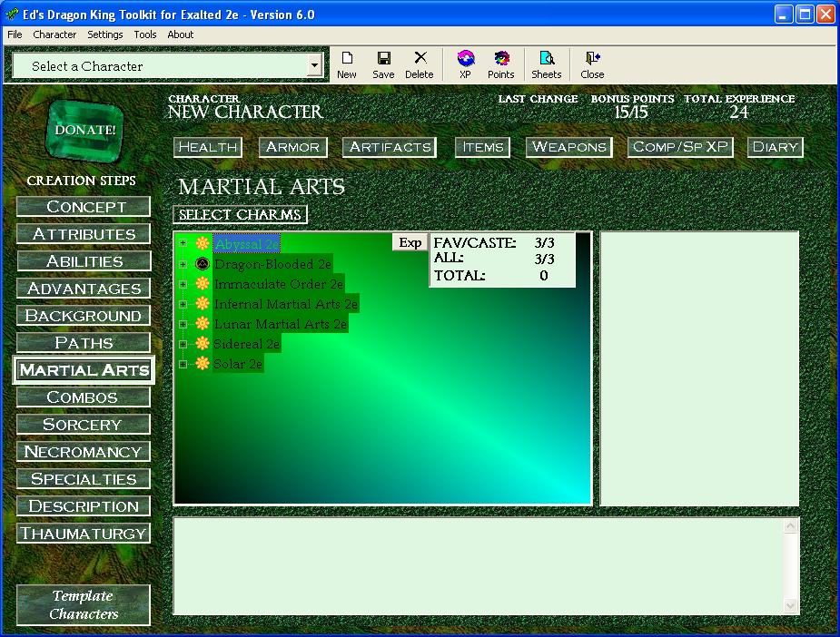This screenshot has height=637, width=840.
Task: Expand the Sidereal 2e tree node
Action: click(183, 344)
